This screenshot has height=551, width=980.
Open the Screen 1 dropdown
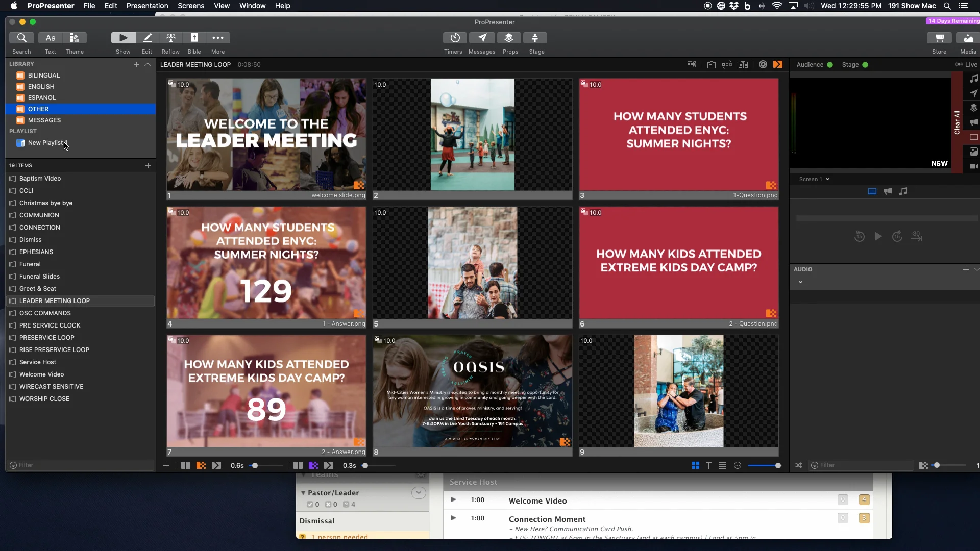coord(815,179)
